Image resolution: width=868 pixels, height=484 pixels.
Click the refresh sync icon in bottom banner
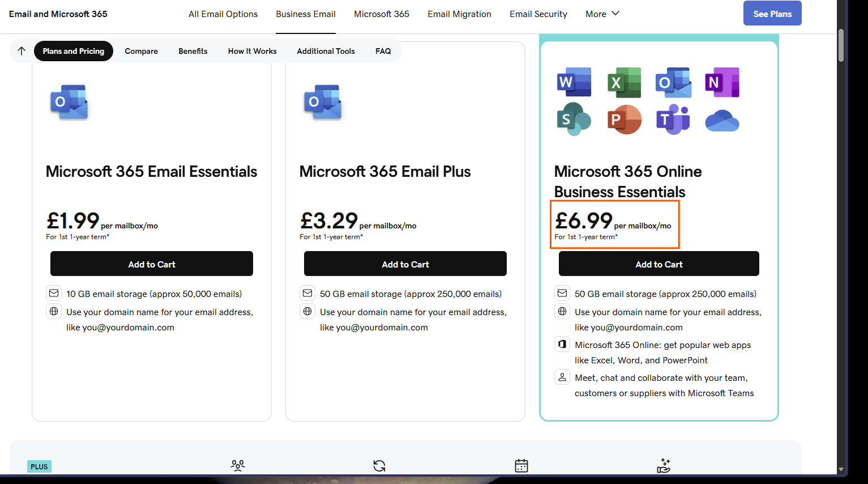point(379,466)
